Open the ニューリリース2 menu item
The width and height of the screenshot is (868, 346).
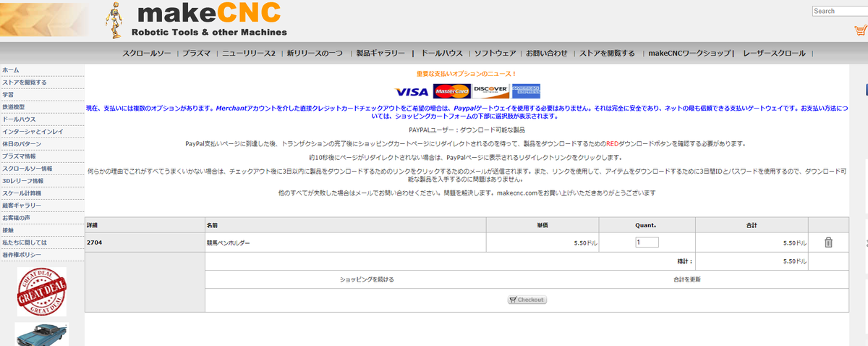[248, 53]
